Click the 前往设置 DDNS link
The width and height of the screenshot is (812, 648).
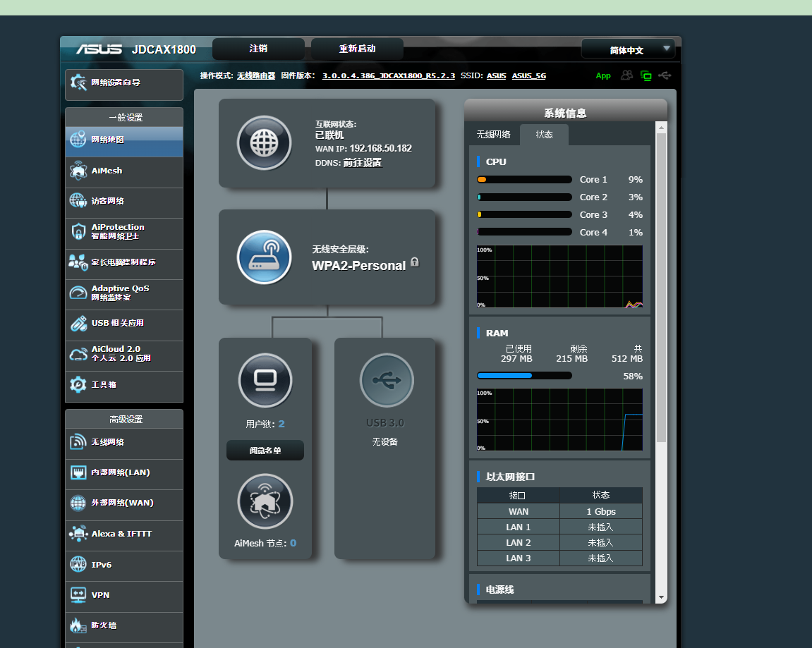coord(363,163)
